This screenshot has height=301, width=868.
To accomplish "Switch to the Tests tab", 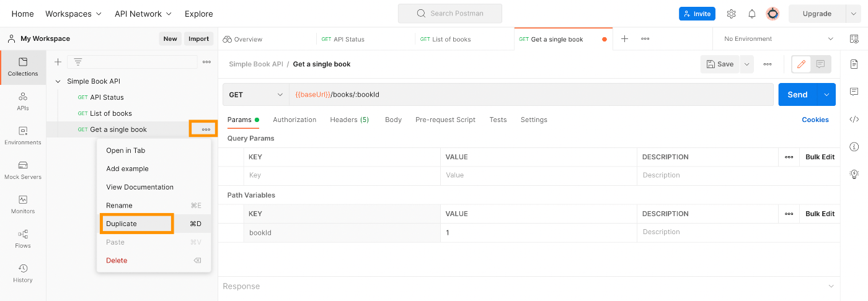I will [498, 120].
